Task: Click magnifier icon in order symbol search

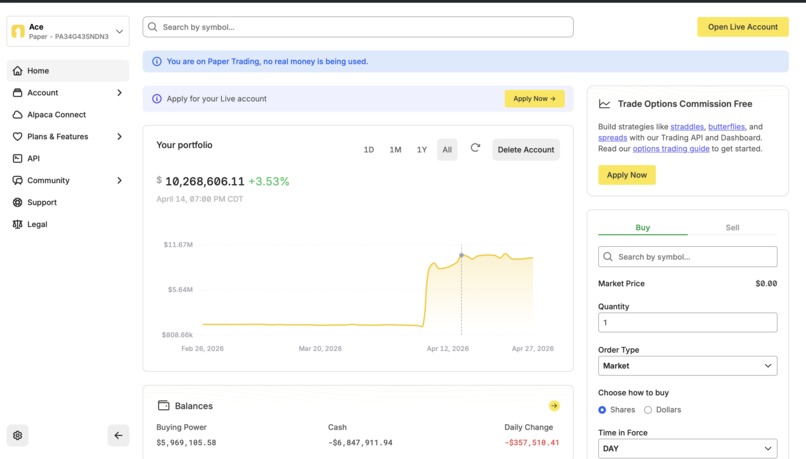Action: coord(608,256)
